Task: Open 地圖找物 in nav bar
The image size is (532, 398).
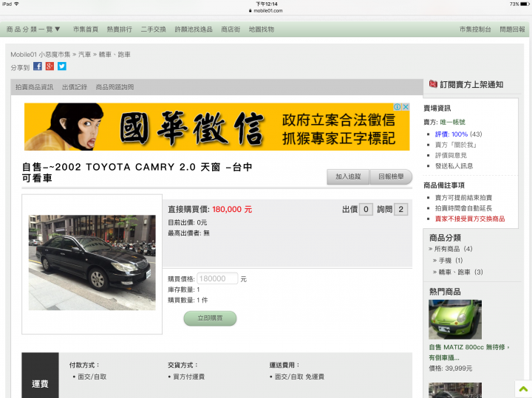Action: 262,30
